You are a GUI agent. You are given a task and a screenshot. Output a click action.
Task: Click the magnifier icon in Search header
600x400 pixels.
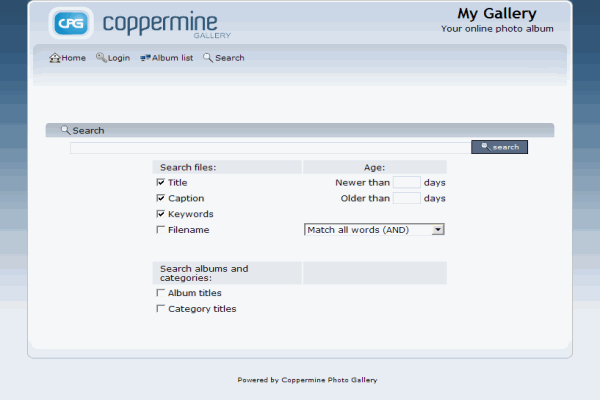[x=65, y=130]
